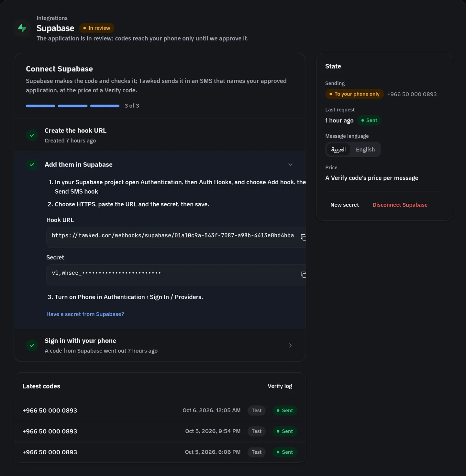This screenshot has width=466, height=476.
Task: Click the Latest codes heading
Action: tap(41, 386)
